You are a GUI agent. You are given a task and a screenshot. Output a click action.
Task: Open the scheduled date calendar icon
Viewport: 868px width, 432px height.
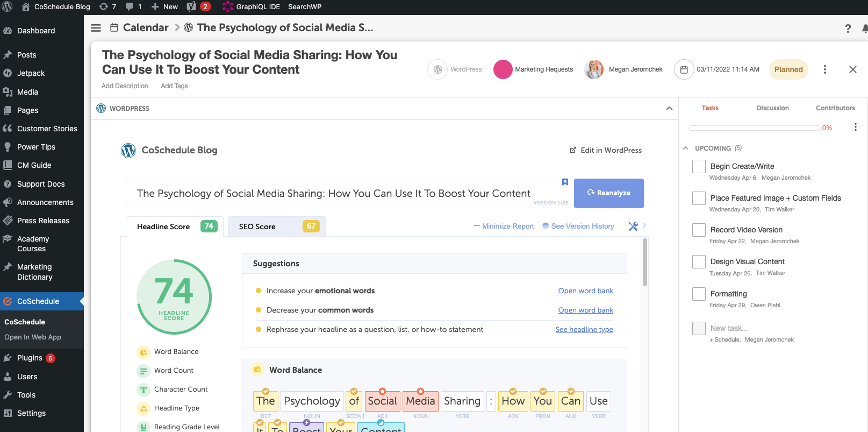click(x=684, y=69)
